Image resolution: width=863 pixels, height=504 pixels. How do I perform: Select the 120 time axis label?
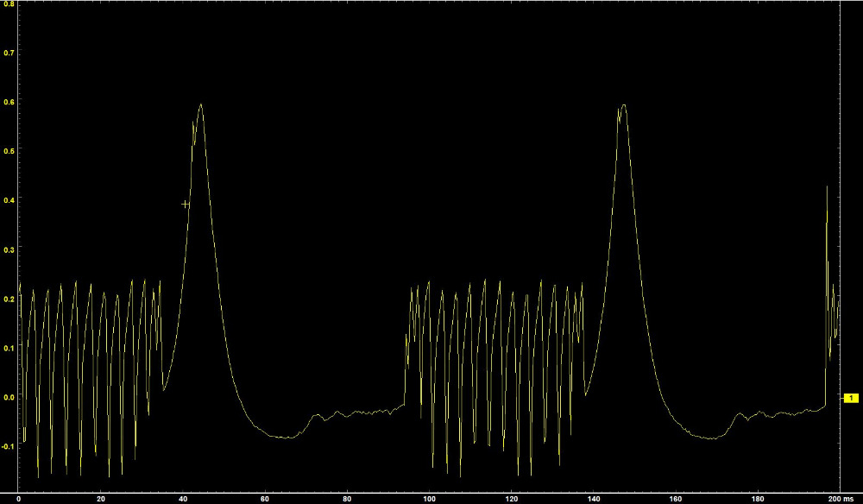pos(512,499)
